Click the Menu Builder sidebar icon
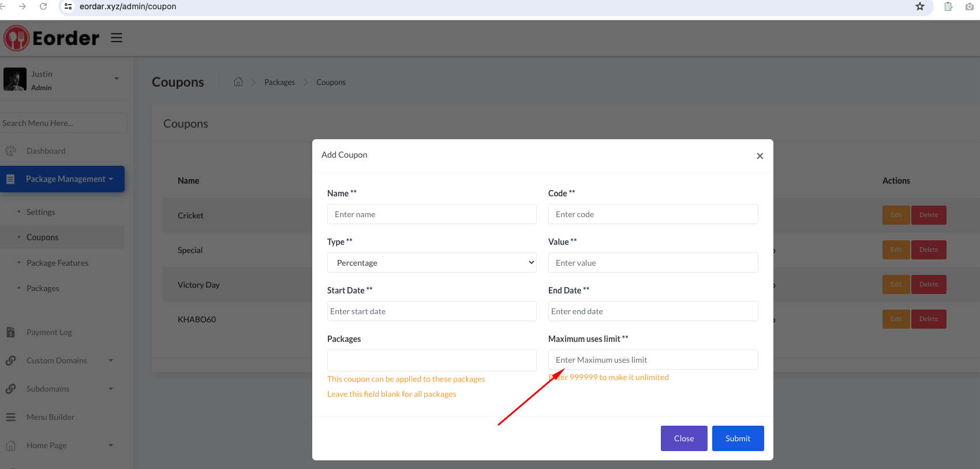This screenshot has width=980, height=469. pos(10,417)
